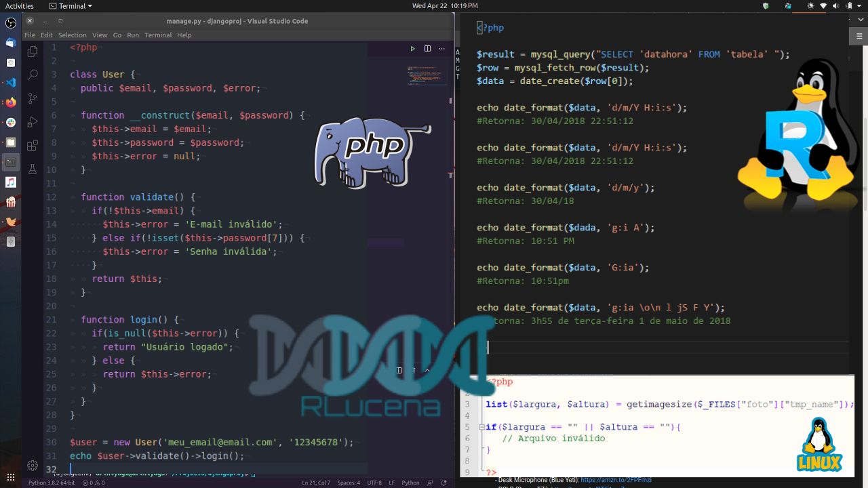868x488 pixels.
Task: Launch OBS Studio from the dock
Action: (11, 23)
